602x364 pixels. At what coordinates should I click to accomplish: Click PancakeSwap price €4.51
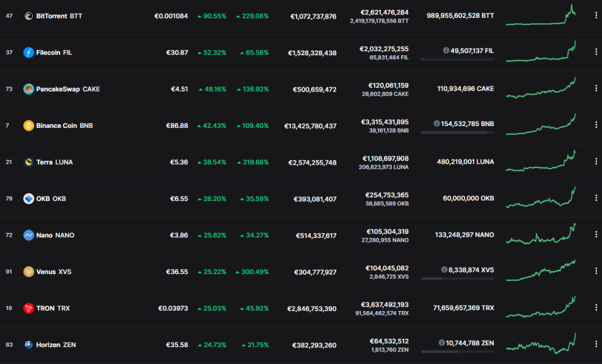coord(179,89)
